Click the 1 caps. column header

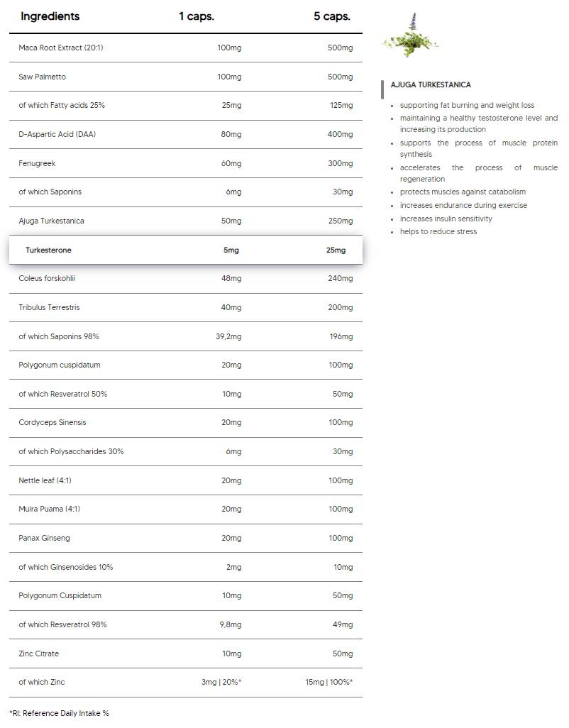pyautogui.click(x=197, y=16)
